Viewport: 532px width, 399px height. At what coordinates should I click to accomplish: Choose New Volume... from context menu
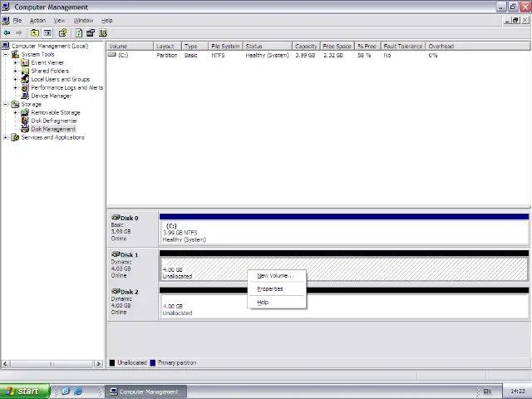(x=277, y=276)
